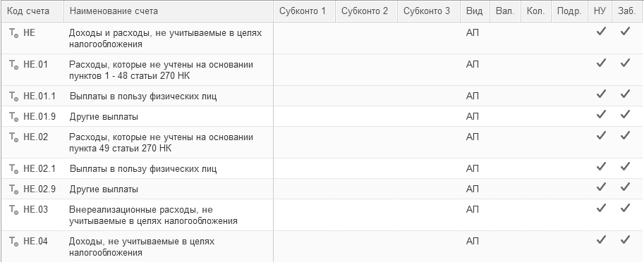Select 'Внереализационные расходы' account name
The width and height of the screenshot is (644, 262).
[x=132, y=210]
